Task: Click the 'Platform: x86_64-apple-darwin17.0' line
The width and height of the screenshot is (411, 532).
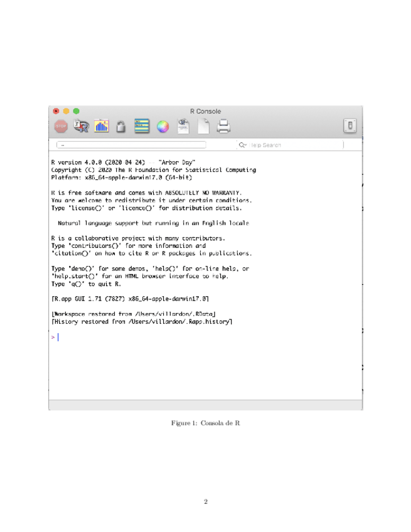Action: pyautogui.click(x=122, y=178)
